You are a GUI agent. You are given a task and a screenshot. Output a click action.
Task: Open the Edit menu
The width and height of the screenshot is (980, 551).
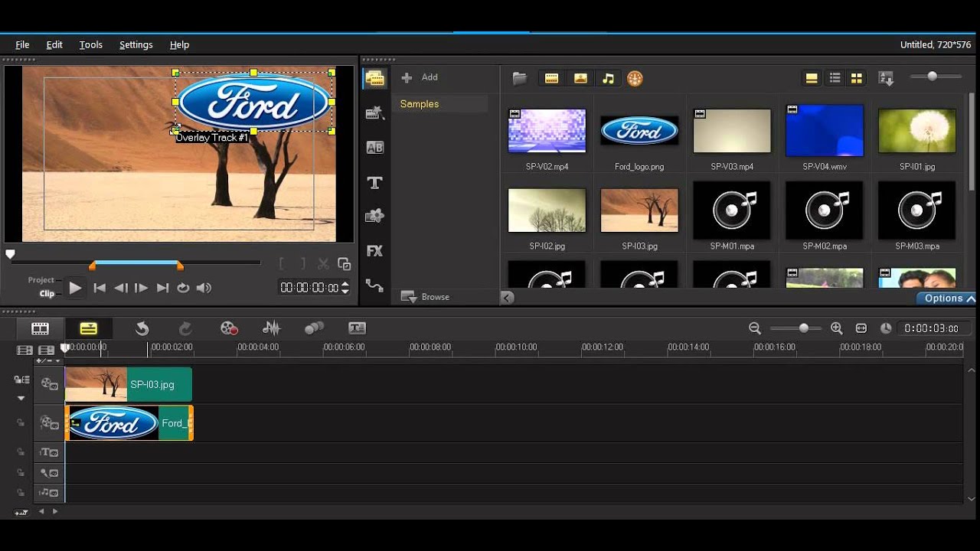point(54,44)
